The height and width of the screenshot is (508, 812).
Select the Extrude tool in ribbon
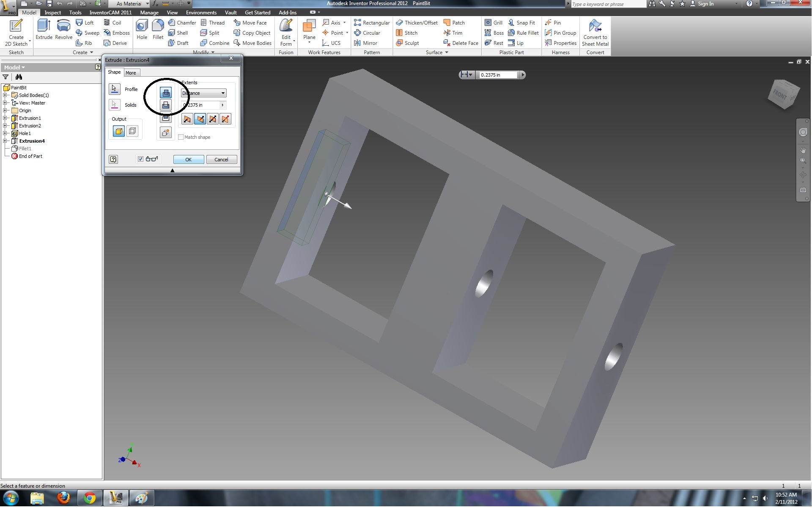coord(44,29)
